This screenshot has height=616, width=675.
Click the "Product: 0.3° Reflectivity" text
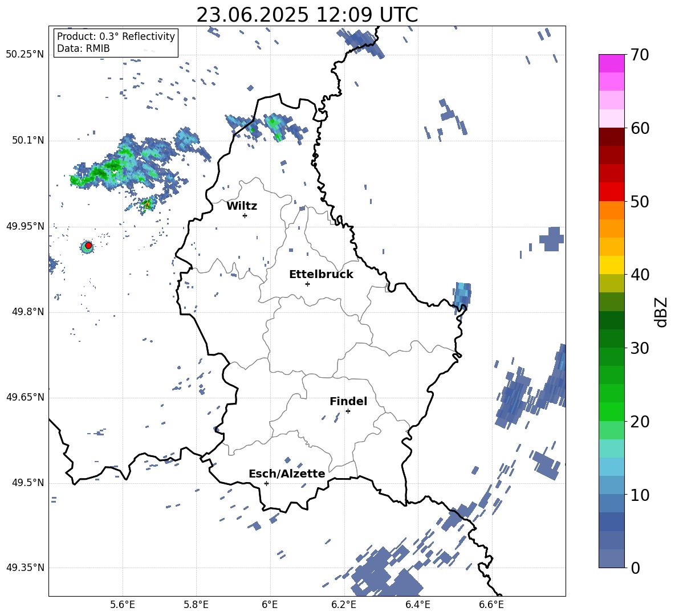[116, 36]
